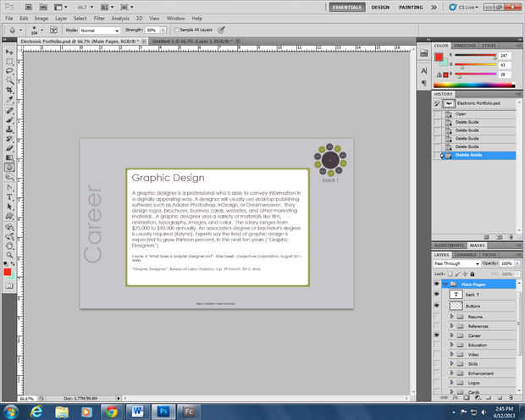Click the Essentials workspace button
The image size is (525, 420).
point(346,7)
